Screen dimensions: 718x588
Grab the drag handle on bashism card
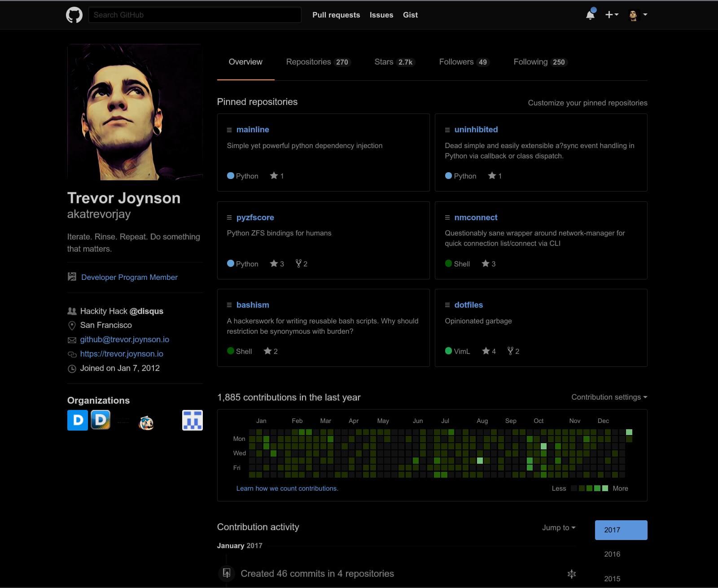coord(229,305)
